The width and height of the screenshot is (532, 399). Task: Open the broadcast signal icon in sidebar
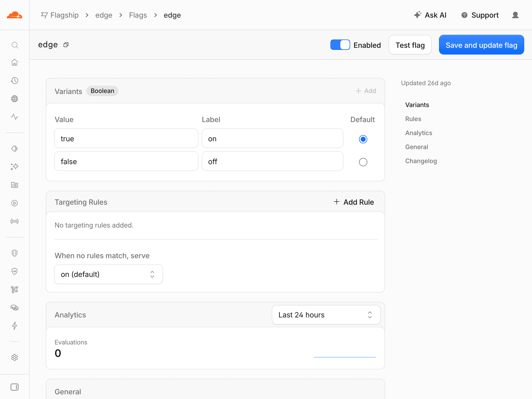click(15, 221)
